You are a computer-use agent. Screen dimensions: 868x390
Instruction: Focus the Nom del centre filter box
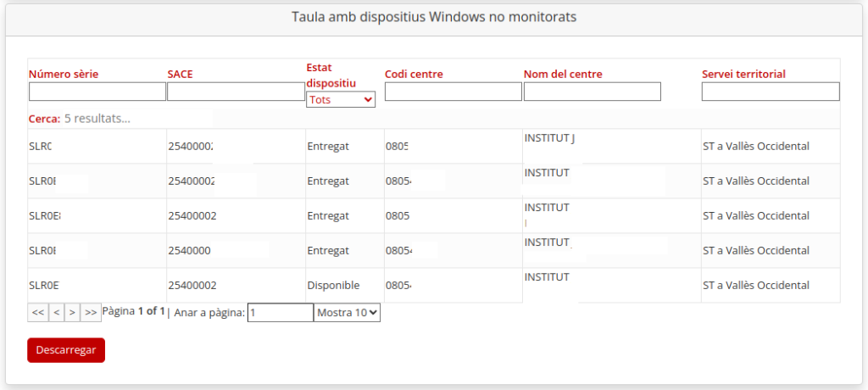click(x=592, y=92)
